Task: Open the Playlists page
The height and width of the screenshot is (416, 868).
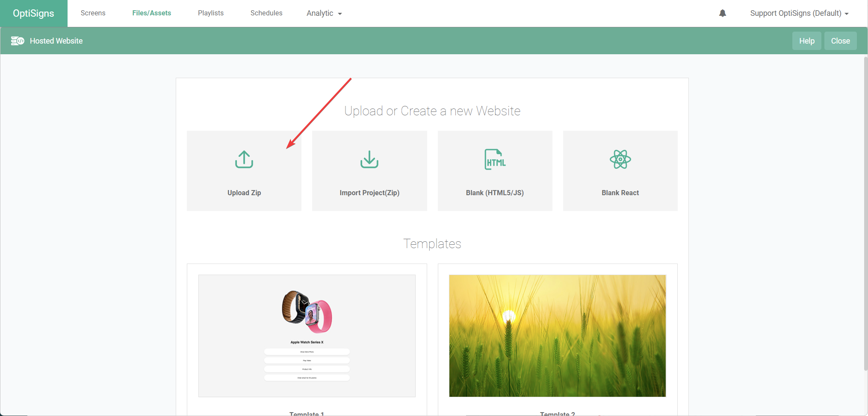Action: point(210,13)
